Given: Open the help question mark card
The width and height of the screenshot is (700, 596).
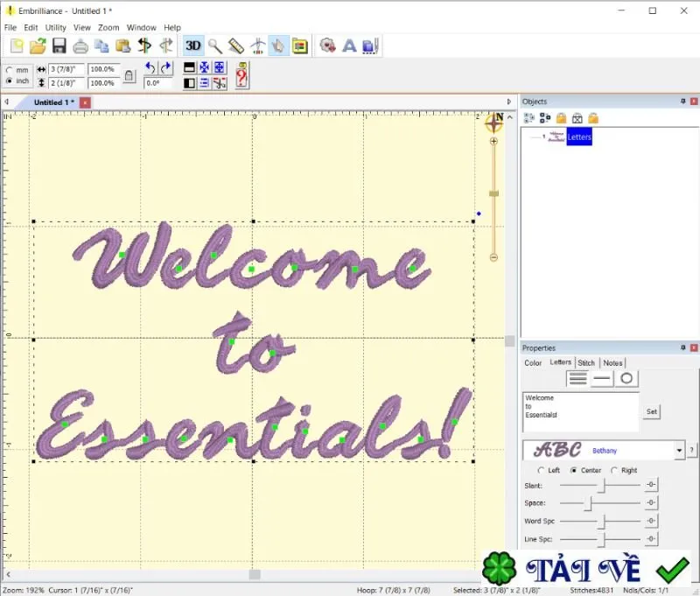Looking at the screenshot, I should pyautogui.click(x=242, y=75).
